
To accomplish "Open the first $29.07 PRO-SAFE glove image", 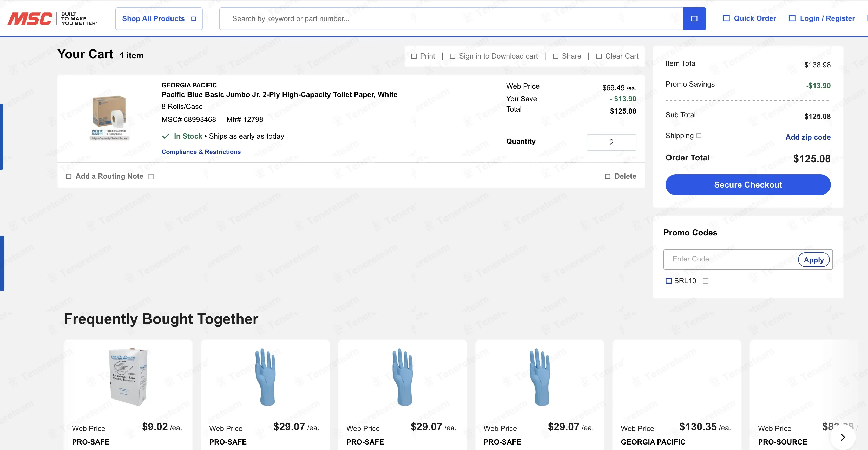I will pyautogui.click(x=266, y=377).
